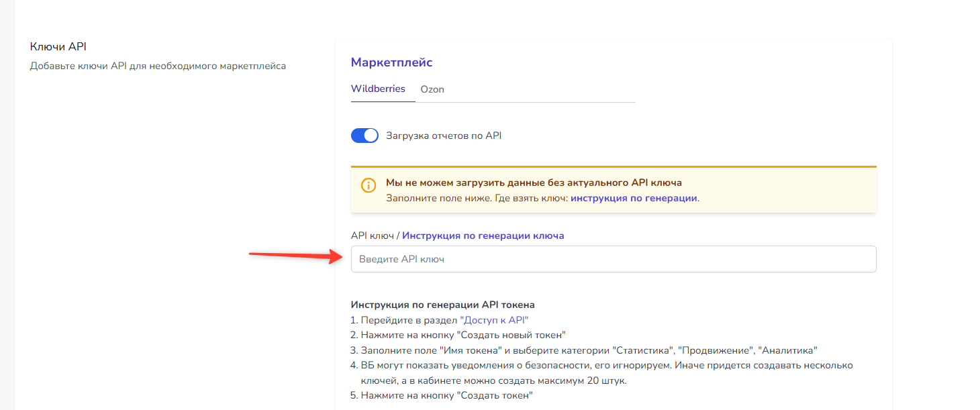Open "Инструкция по генерации ключа" link above input
The image size is (980, 410).
pos(483,236)
